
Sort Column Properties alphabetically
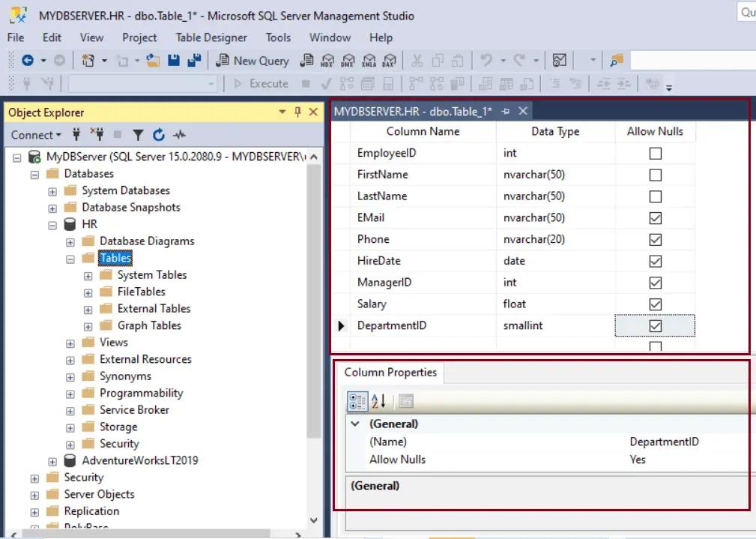pos(379,400)
